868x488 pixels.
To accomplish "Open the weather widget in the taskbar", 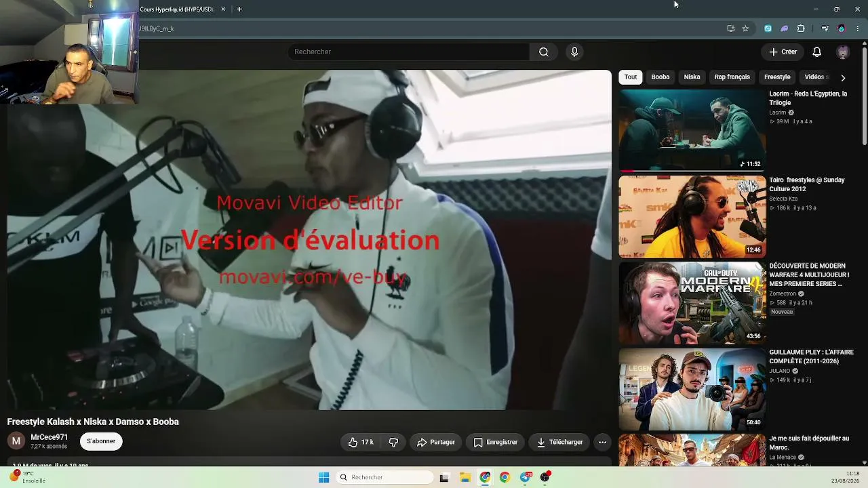I will 27,477.
